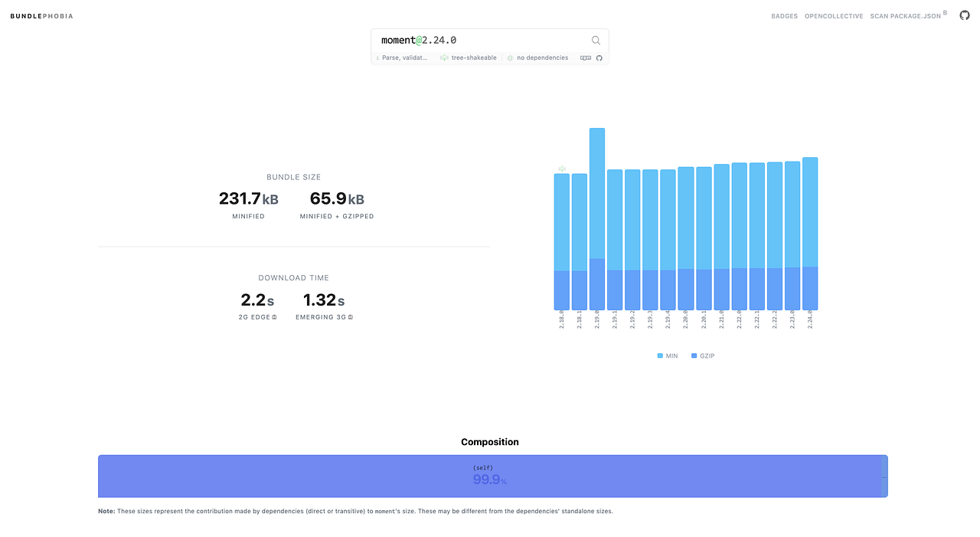Select the 2.22.1 version bar

(x=756, y=236)
